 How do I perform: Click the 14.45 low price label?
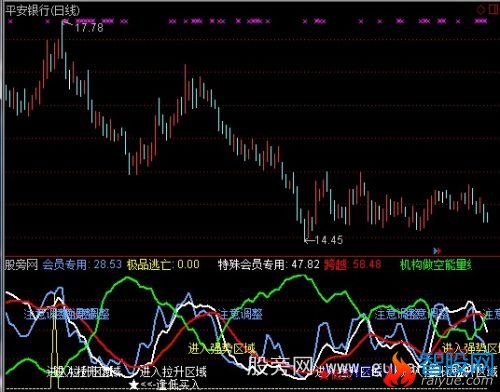tap(329, 240)
